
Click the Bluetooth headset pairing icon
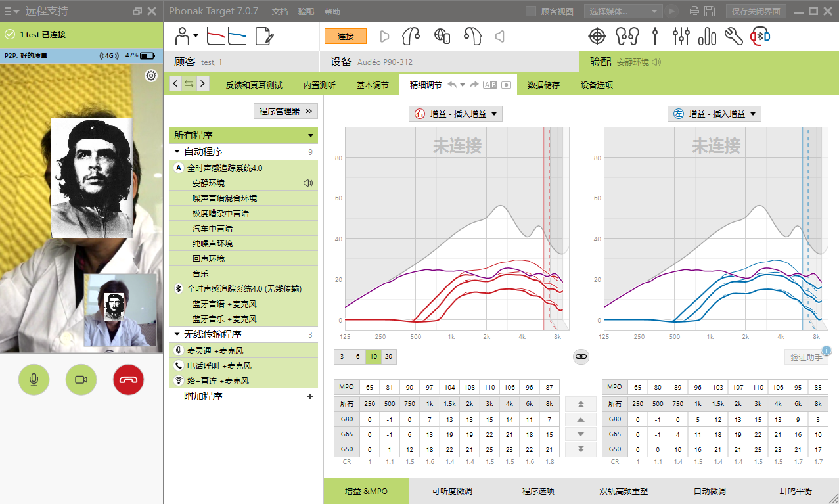[x=760, y=36]
